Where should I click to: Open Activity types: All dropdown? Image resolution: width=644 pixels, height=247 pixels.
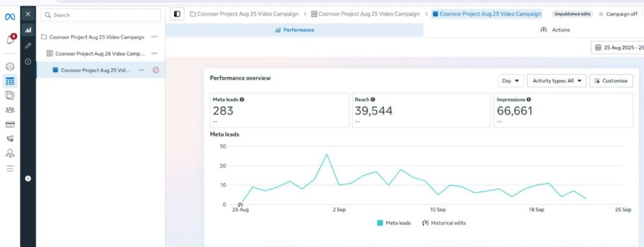[x=557, y=81]
